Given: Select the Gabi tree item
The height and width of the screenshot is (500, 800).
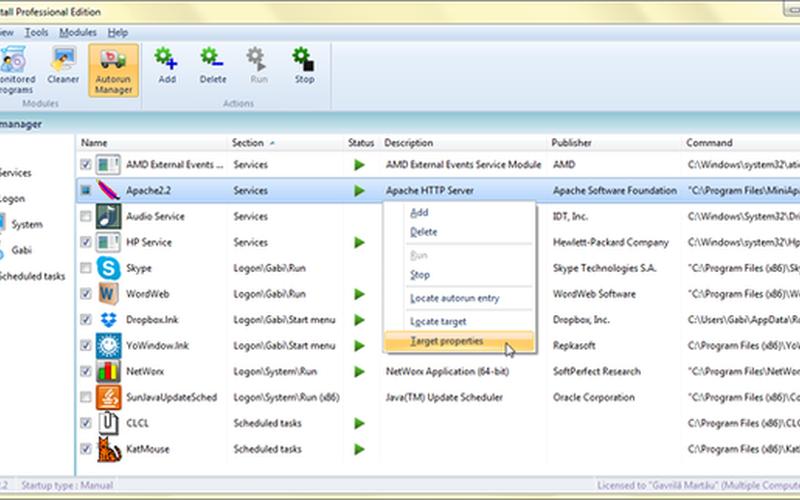Looking at the screenshot, I should (21, 250).
